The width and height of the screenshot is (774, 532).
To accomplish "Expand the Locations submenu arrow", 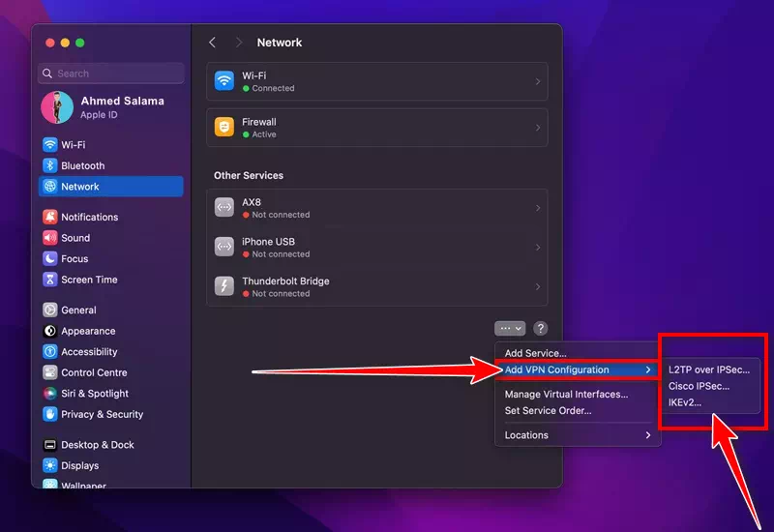I will click(648, 435).
